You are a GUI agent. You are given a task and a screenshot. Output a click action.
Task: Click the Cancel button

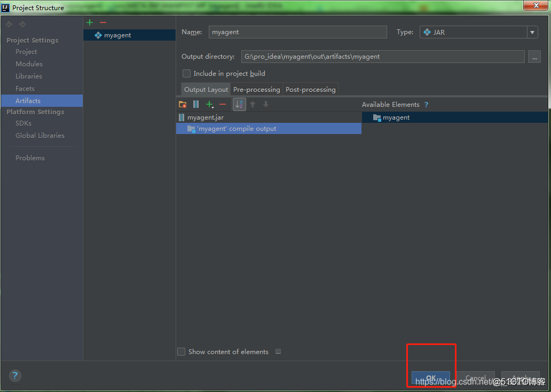tap(475, 378)
